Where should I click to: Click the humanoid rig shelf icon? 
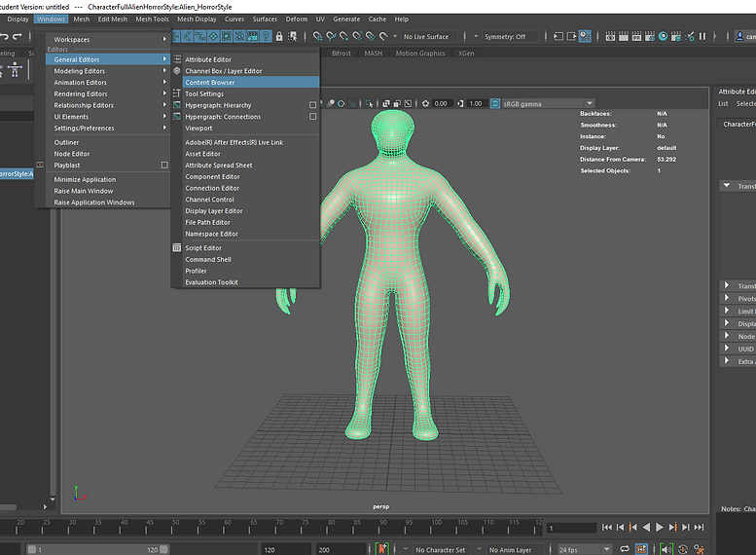click(x=15, y=70)
